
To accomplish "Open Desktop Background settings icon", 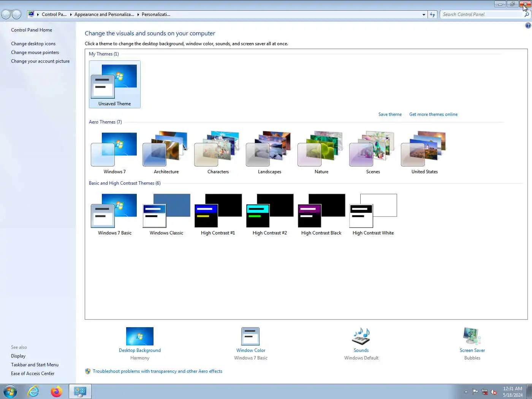I will coord(140,336).
